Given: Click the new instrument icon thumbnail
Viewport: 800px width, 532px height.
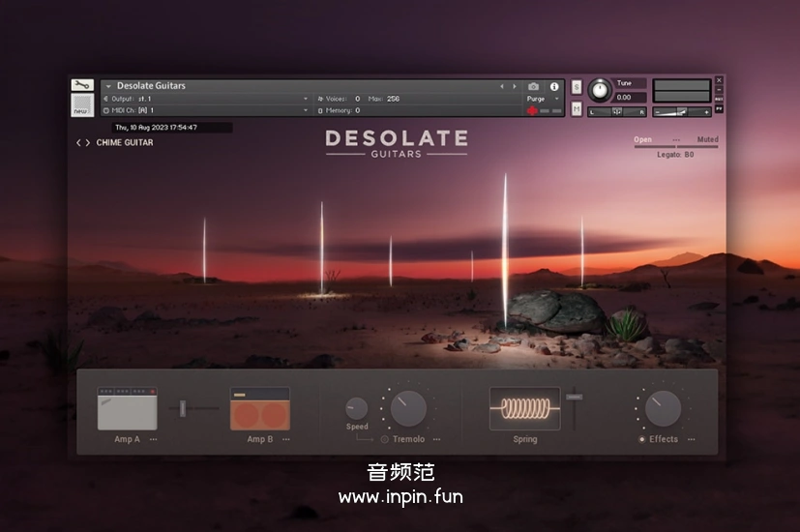Looking at the screenshot, I should (82, 104).
